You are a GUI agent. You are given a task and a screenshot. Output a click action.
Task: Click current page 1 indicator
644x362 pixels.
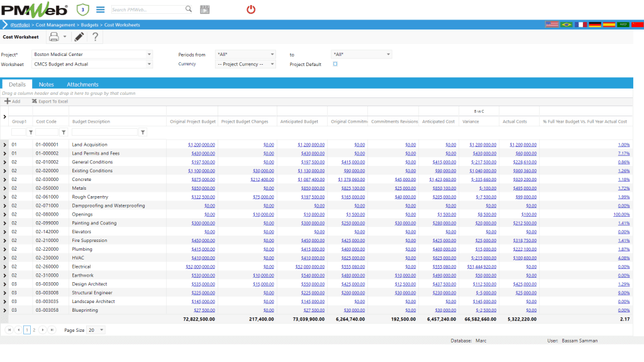pos(26,330)
